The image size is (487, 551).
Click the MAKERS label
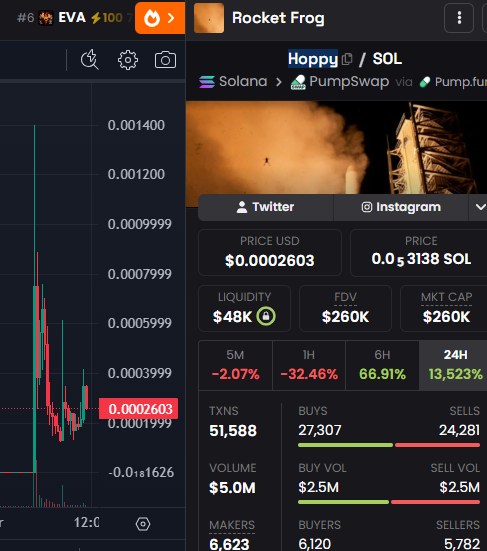232,525
